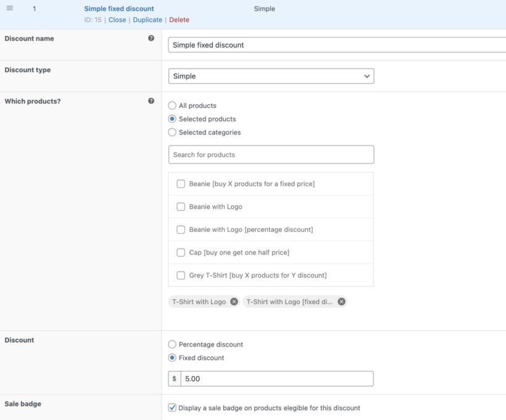
Task: Delete this discount rule
Action: pyautogui.click(x=179, y=19)
